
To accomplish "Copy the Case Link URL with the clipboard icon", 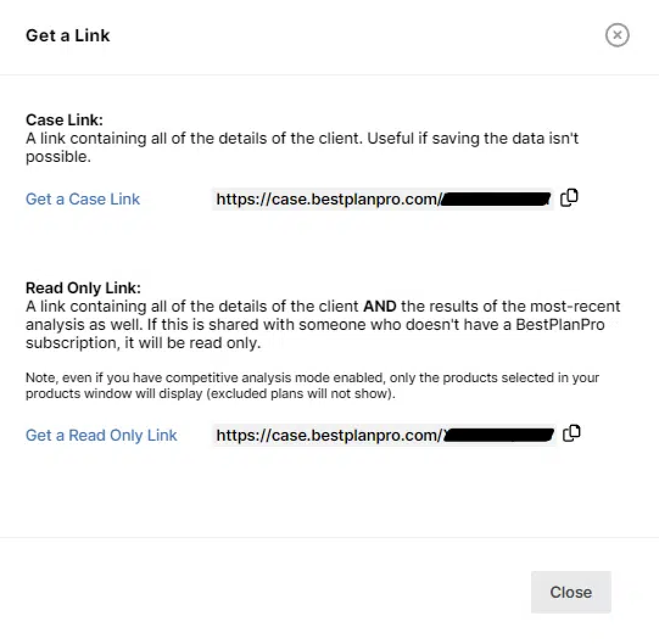I will point(569,198).
